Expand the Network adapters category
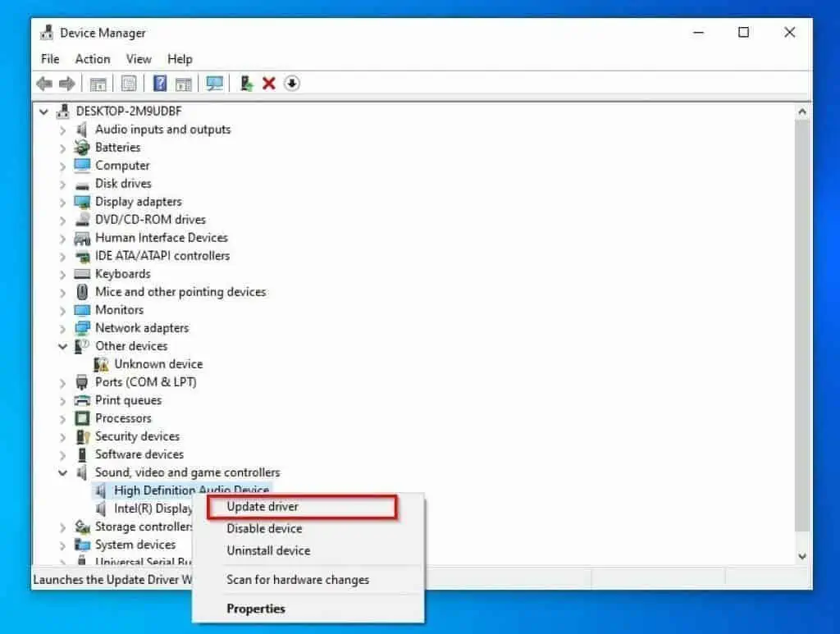This screenshot has height=634, width=840. coord(63,327)
